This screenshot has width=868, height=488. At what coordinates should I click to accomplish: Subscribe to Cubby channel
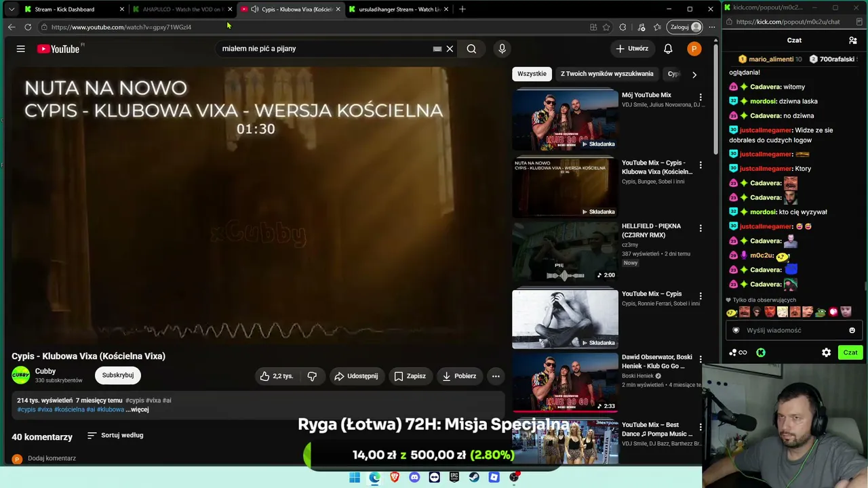click(118, 375)
